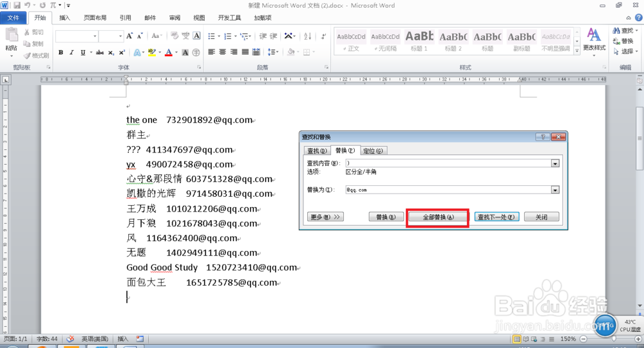Image resolution: width=644 pixels, height=348 pixels.
Task: Switch to the Insert (插入) ribbon tab
Action: point(64,17)
